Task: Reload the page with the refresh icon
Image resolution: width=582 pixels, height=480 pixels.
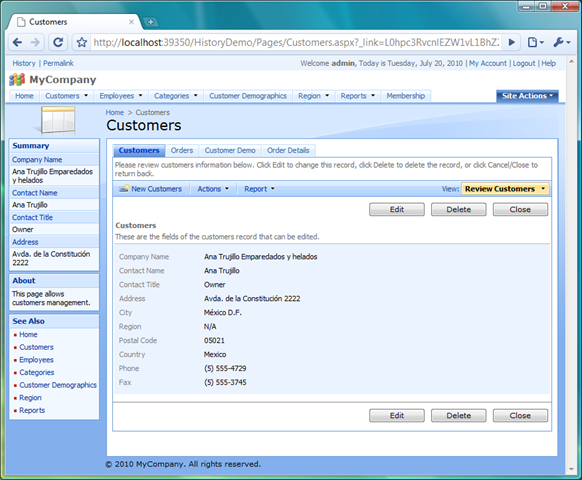Action: click(58, 42)
